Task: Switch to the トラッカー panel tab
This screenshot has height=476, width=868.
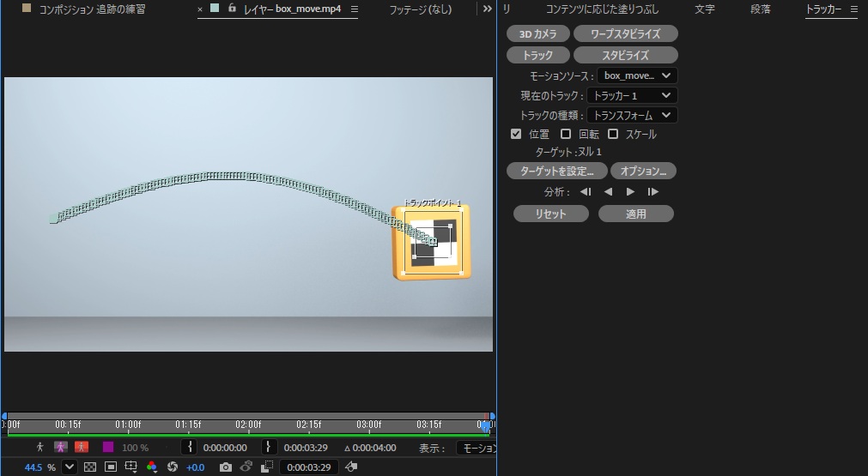Action: [x=823, y=9]
